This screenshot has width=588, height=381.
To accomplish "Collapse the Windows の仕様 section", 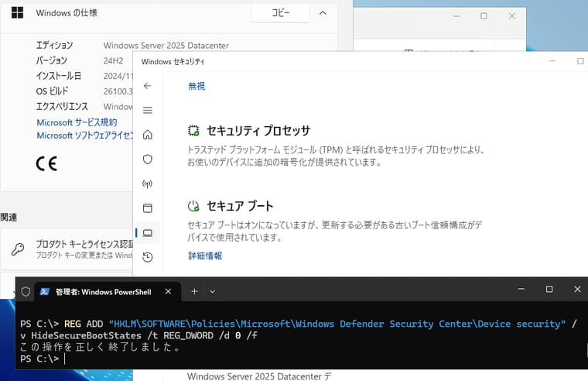I will [323, 12].
